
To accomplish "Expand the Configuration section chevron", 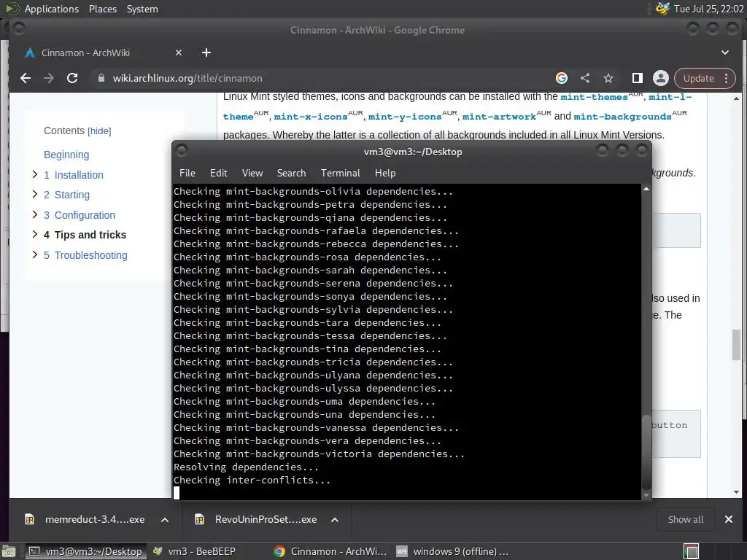I will click(35, 214).
